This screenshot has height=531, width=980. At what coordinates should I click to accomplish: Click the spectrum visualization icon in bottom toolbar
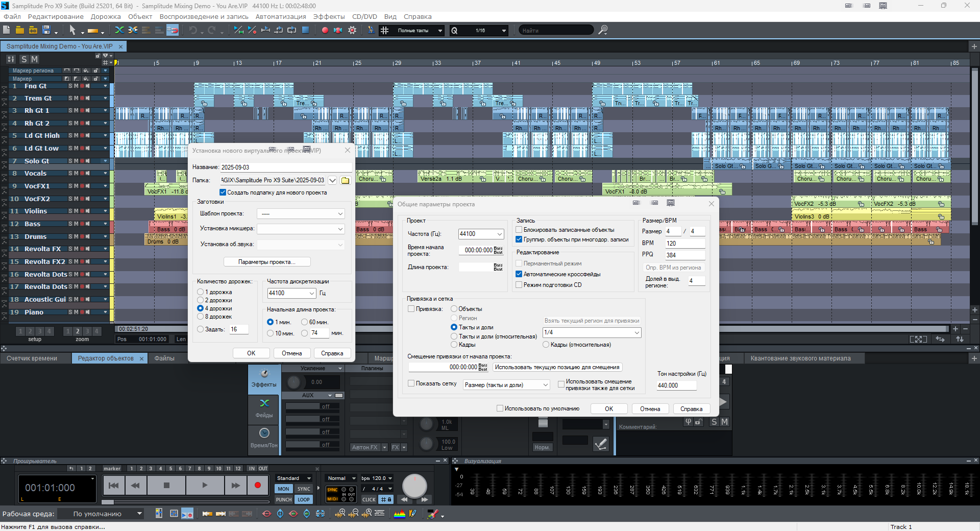pos(400,514)
